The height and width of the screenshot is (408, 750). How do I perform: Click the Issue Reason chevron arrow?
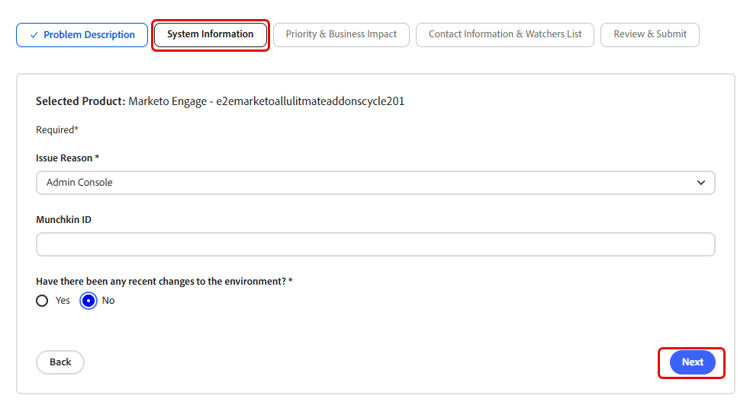pyautogui.click(x=701, y=183)
